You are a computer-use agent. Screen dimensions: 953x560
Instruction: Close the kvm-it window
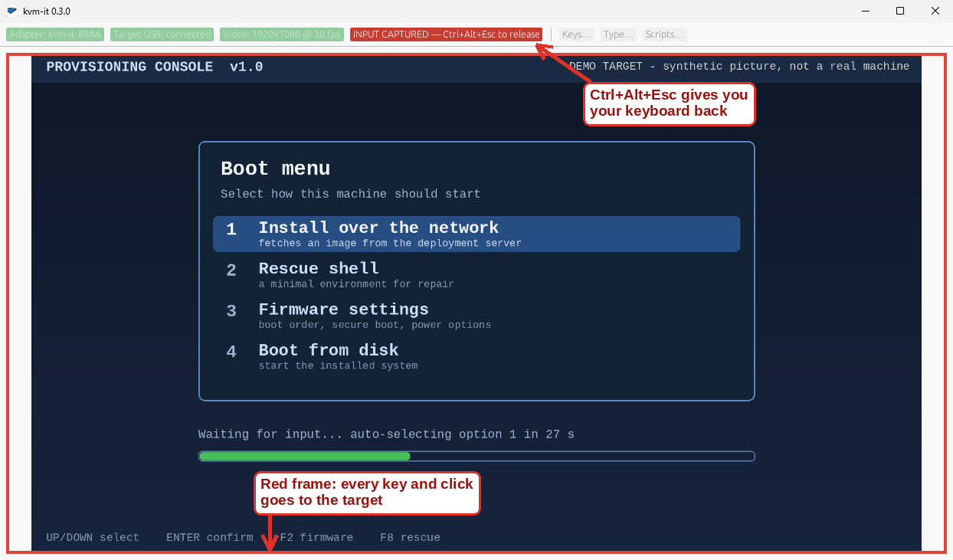[935, 11]
